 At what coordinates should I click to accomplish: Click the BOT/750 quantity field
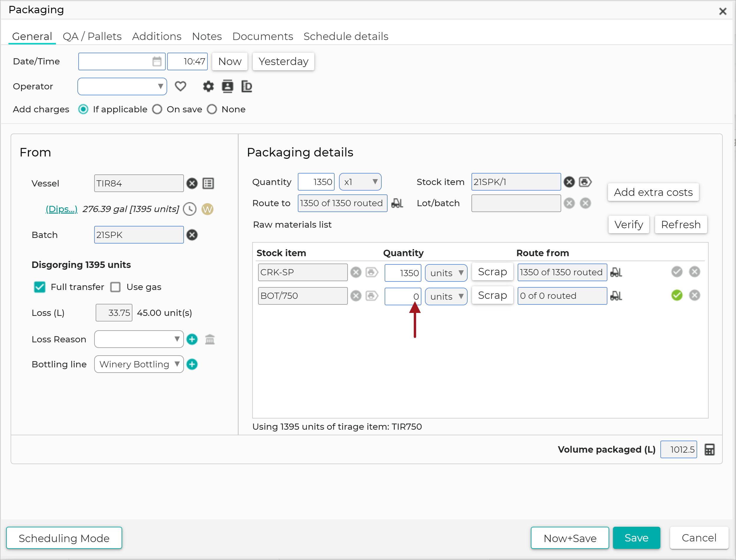(x=403, y=296)
